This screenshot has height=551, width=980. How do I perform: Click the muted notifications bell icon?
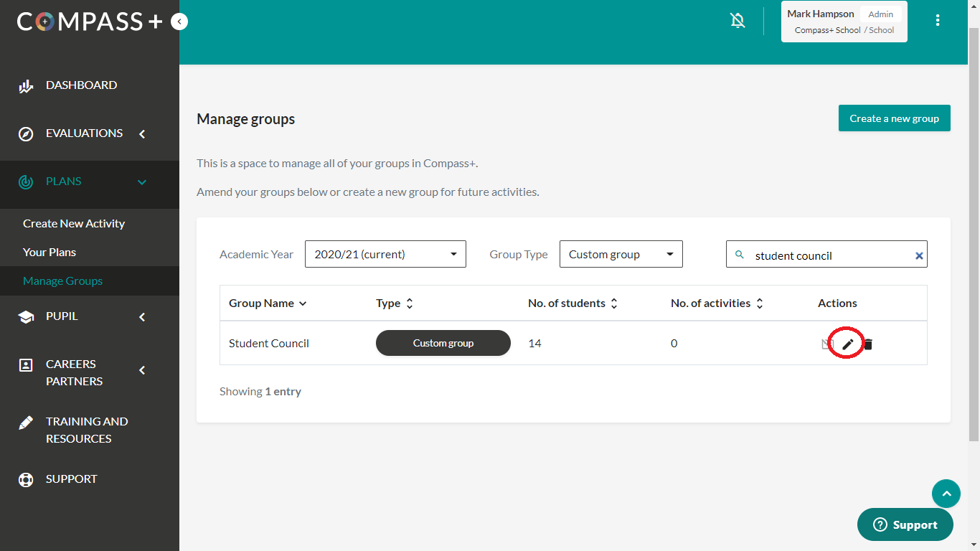[738, 21]
